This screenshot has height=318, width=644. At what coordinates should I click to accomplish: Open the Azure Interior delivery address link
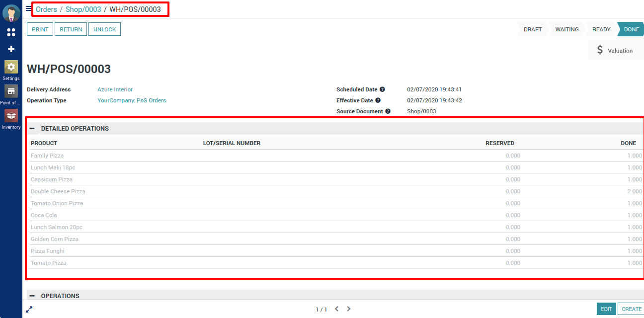(115, 90)
